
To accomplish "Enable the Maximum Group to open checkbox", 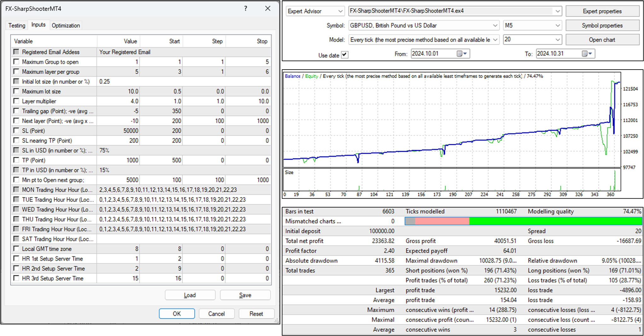I will coord(16,62).
